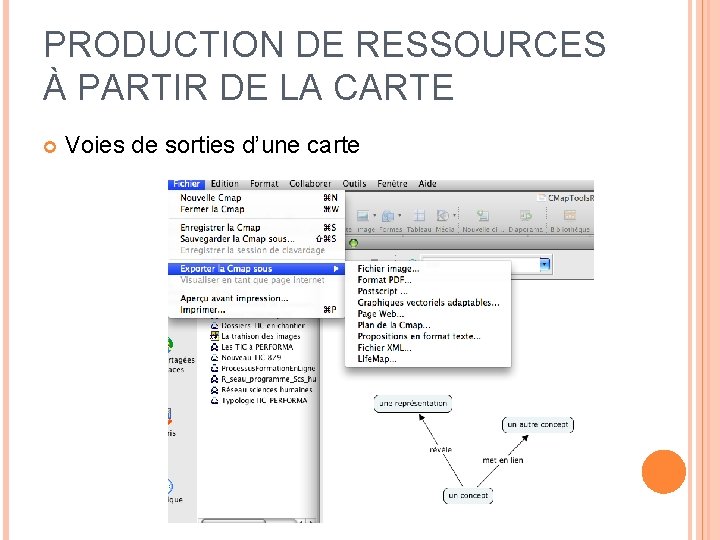This screenshot has width=720, height=540.
Task: Select Typologie TIC PERFORMA item
Action: point(264,400)
